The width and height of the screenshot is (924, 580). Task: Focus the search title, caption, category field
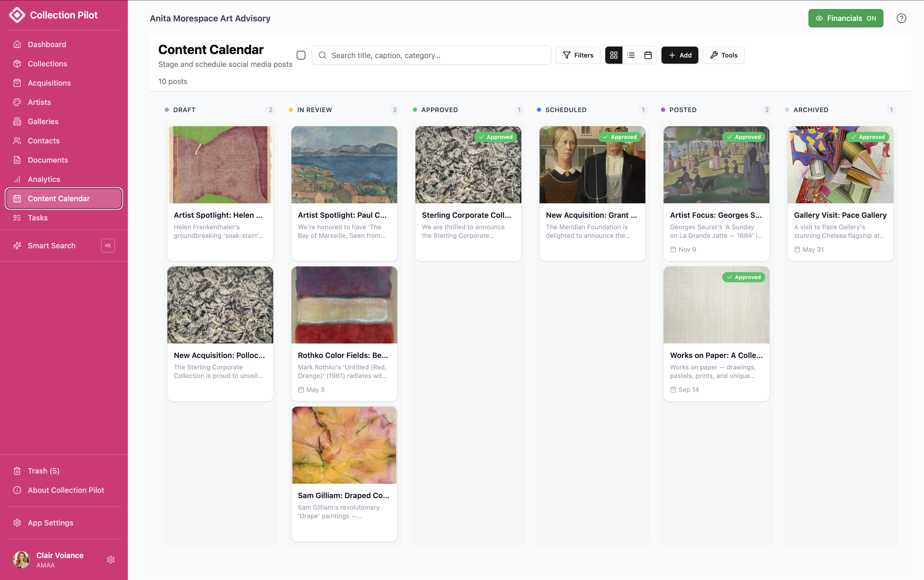click(431, 55)
